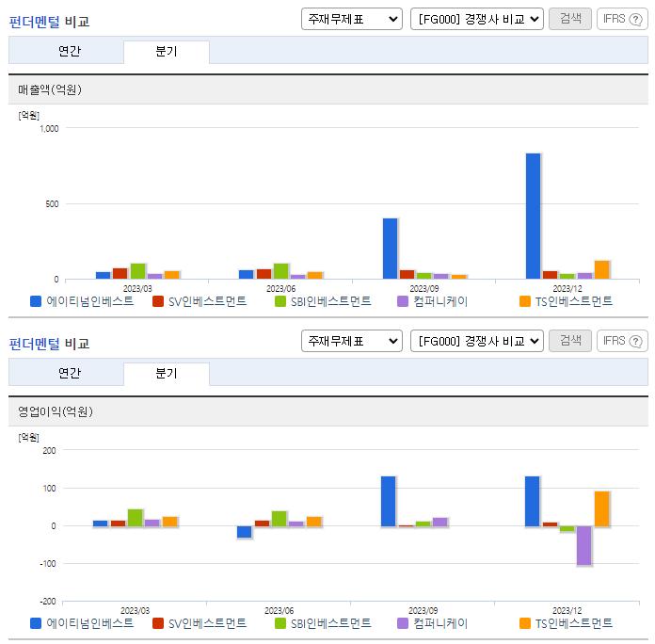655x644 pixels.
Task: Click orange TS인베스트먼트 legend swatch in revenue chart
Action: (525, 301)
